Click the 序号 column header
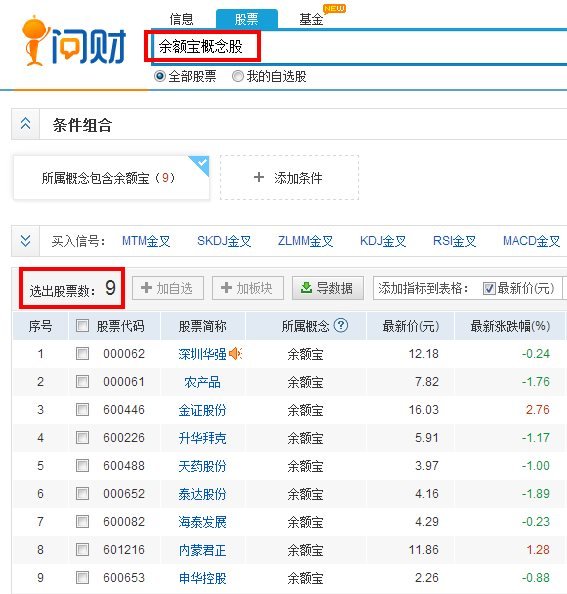 pos(40,326)
